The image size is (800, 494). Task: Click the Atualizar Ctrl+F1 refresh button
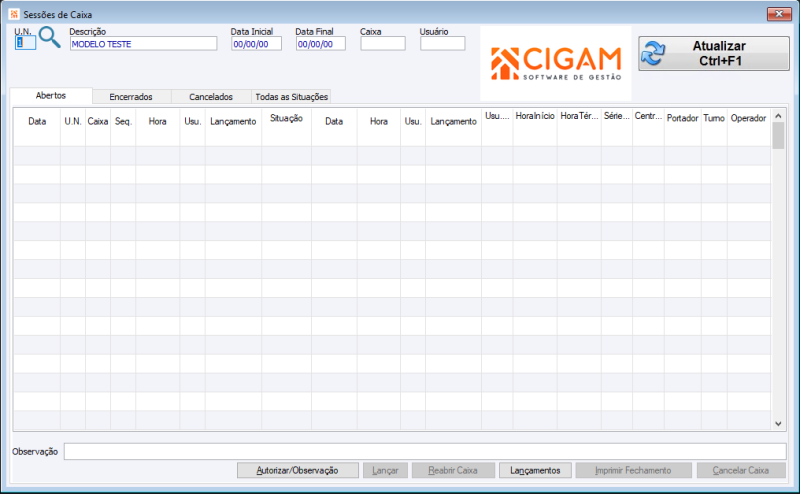click(714, 54)
